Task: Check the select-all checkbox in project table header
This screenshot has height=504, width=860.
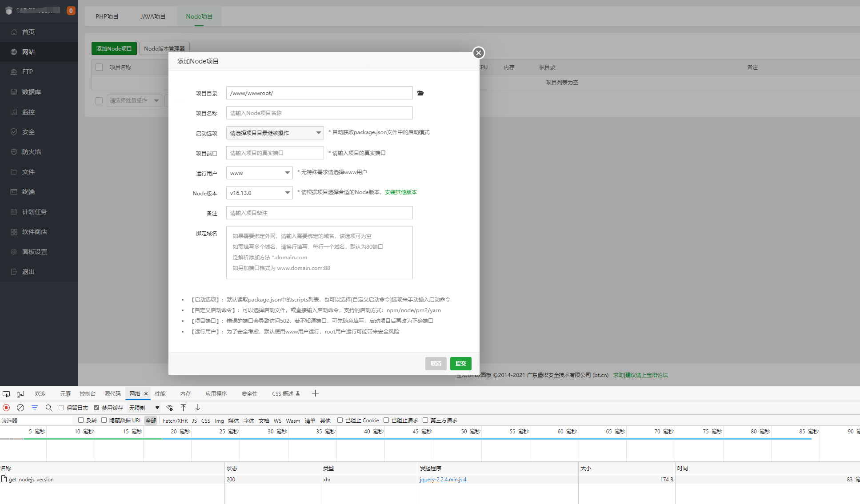Action: click(x=99, y=67)
